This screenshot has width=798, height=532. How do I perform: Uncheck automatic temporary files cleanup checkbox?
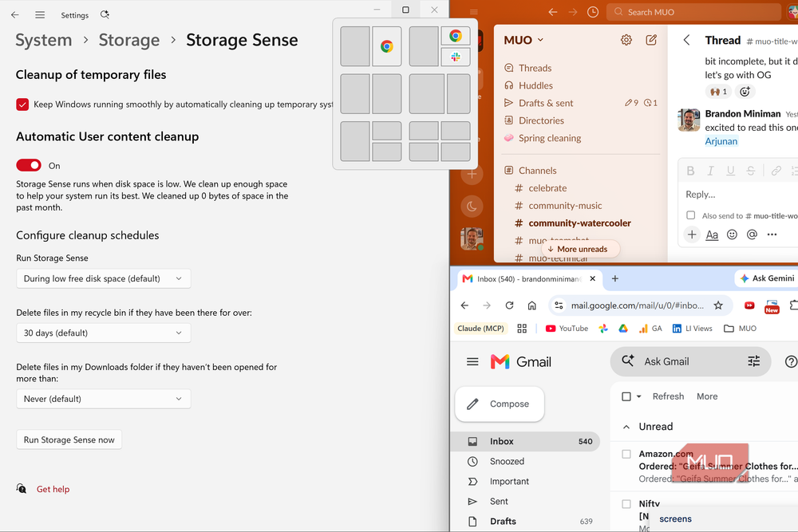point(22,104)
